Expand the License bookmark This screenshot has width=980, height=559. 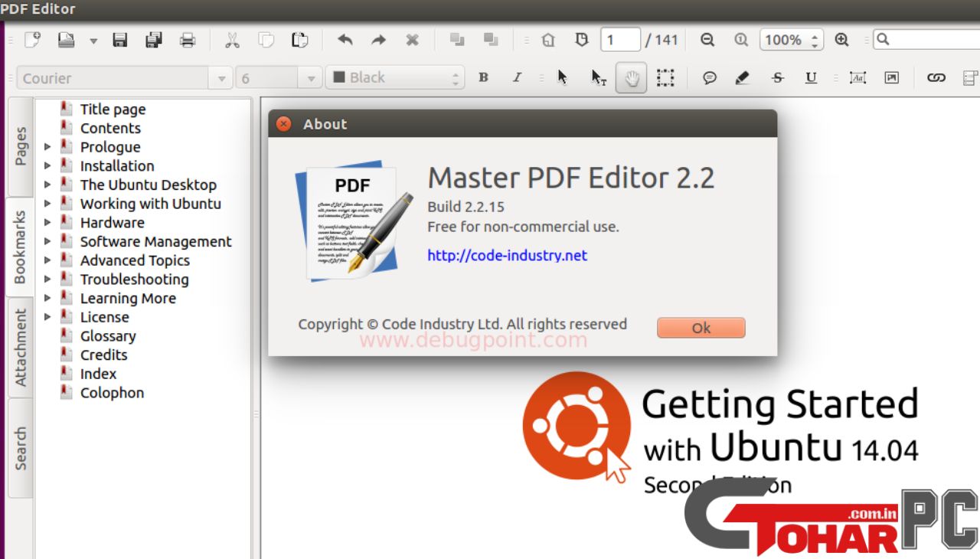pyautogui.click(x=47, y=317)
